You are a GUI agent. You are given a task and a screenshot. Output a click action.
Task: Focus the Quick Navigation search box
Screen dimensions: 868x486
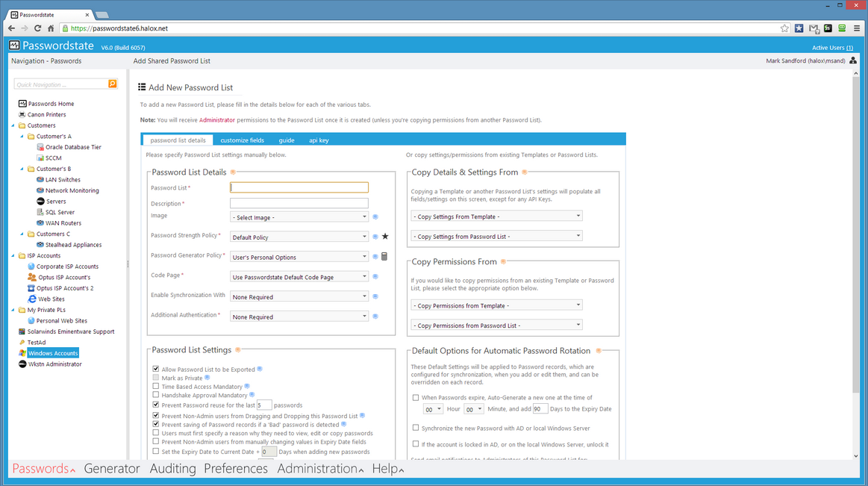(x=61, y=84)
